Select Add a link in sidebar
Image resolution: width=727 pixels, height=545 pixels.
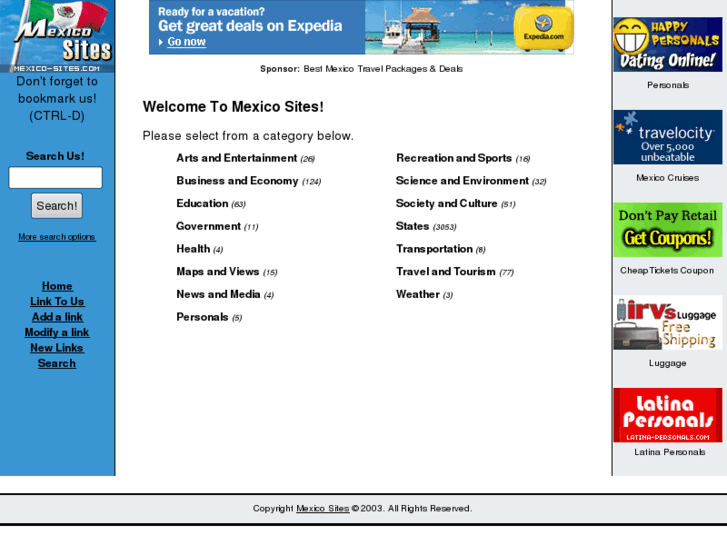(x=57, y=317)
